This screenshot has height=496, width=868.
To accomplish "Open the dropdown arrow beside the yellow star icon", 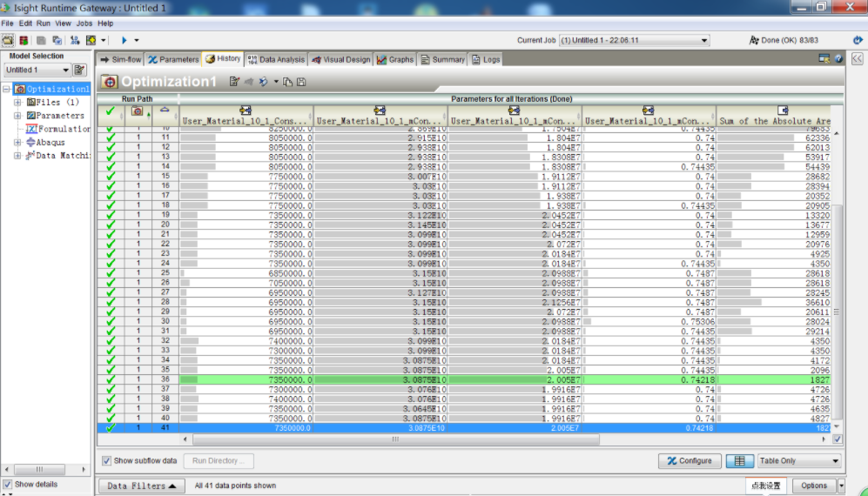I will pos(103,40).
